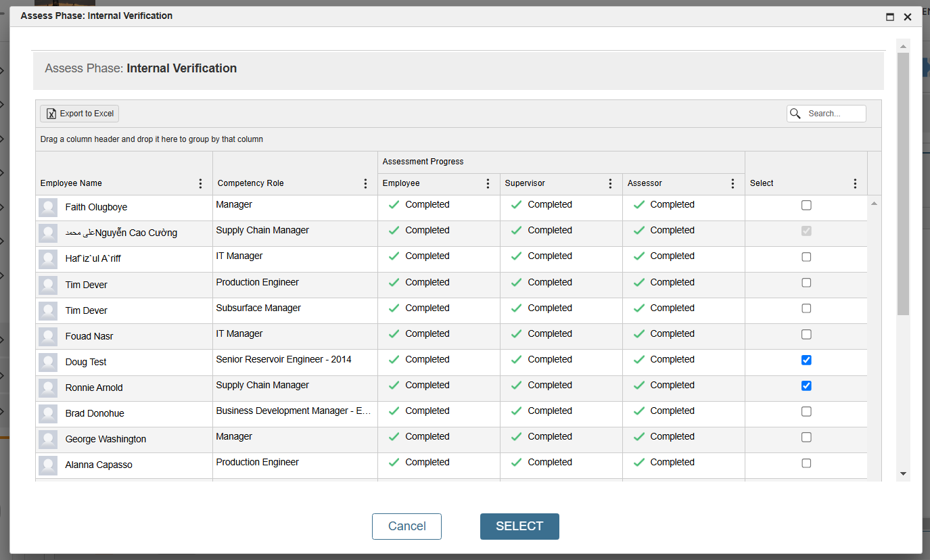Sort by Employee Name column header

[x=71, y=183]
